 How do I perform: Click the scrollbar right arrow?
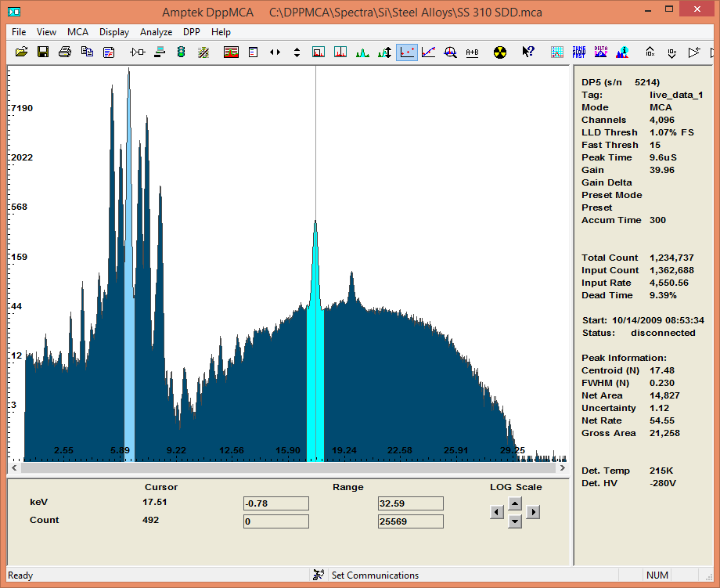point(562,467)
